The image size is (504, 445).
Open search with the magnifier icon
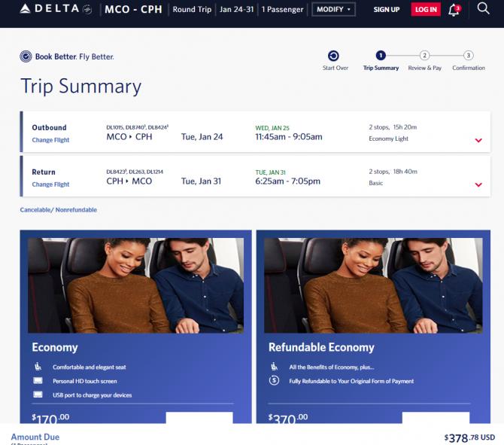coord(483,8)
